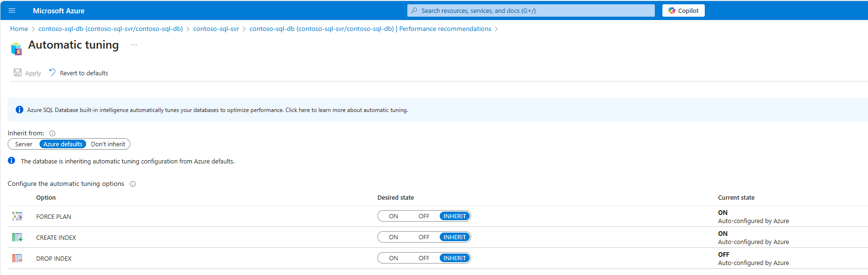Focus the search resources input field
The width and height of the screenshot is (868, 275).
point(531,10)
